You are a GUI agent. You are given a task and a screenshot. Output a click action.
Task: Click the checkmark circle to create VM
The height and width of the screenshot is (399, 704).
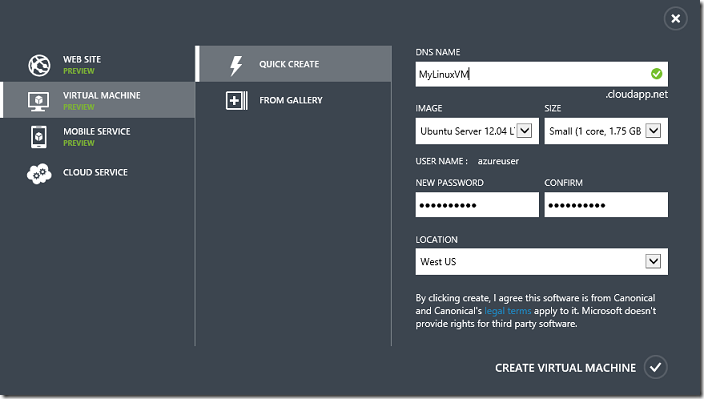656,367
